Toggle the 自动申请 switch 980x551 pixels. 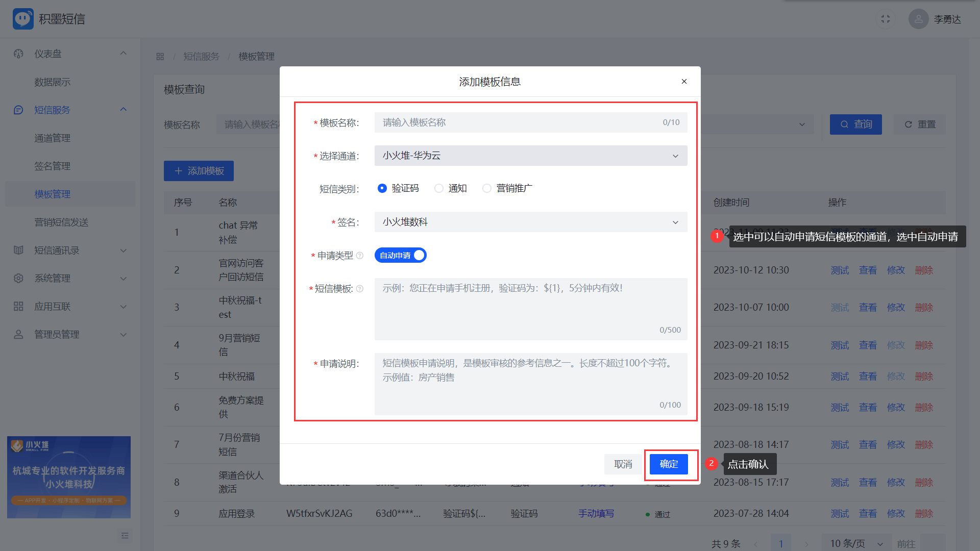pyautogui.click(x=401, y=255)
